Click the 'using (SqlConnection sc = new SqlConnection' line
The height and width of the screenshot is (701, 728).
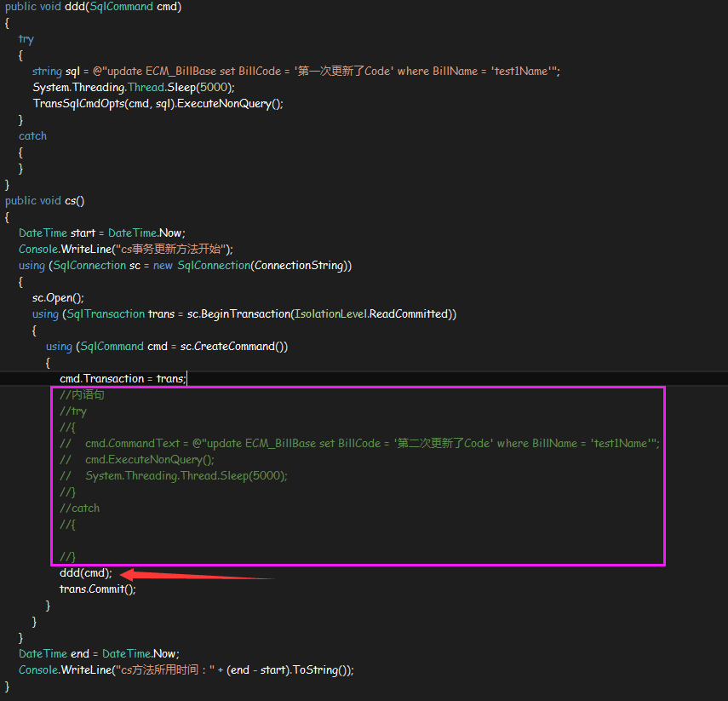point(186,266)
